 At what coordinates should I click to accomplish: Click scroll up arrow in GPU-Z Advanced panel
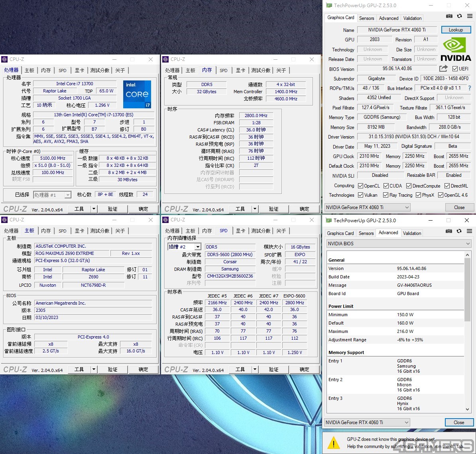468,255
